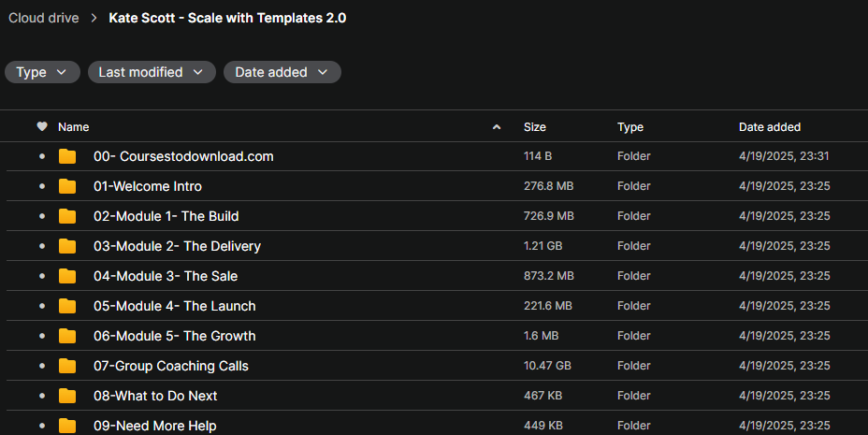Click the 01-Welcome Intro folder icon
Image resolution: width=868 pixels, height=435 pixels.
[67, 186]
